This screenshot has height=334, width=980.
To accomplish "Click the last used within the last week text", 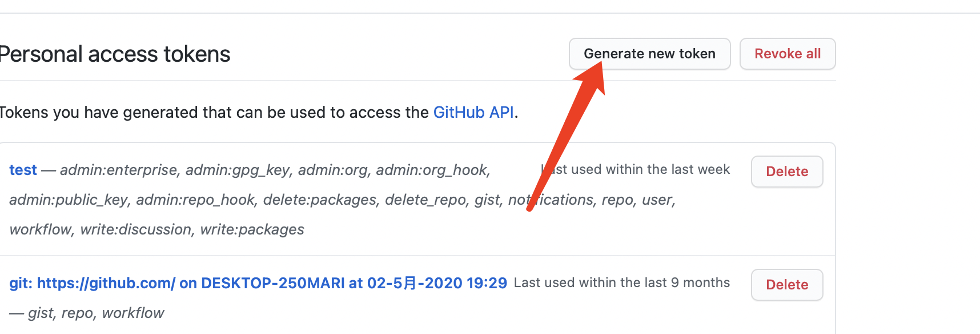I will [635, 169].
